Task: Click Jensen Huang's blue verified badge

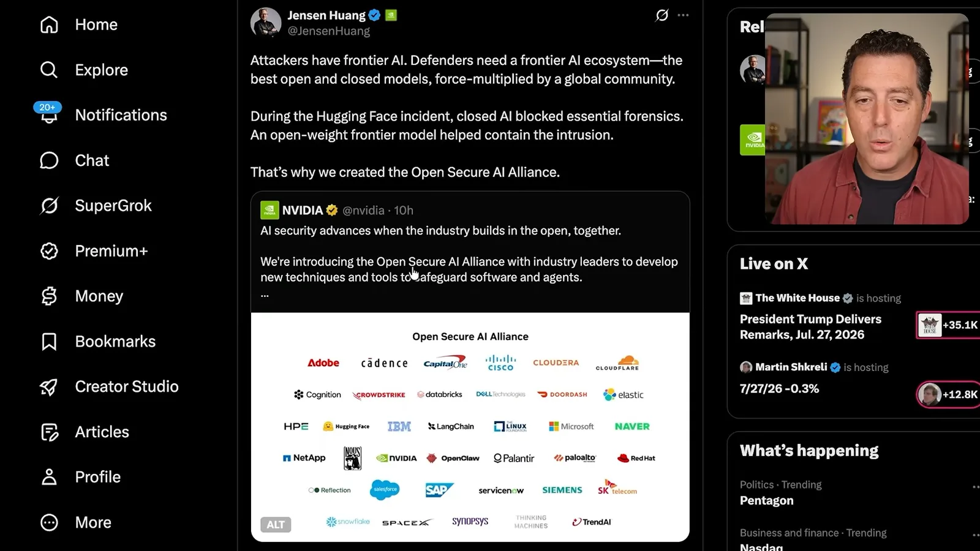Action: (375, 15)
